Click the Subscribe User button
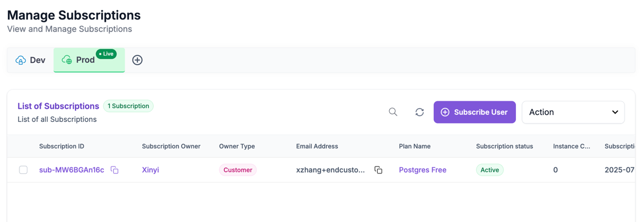644x222 pixels. click(474, 112)
